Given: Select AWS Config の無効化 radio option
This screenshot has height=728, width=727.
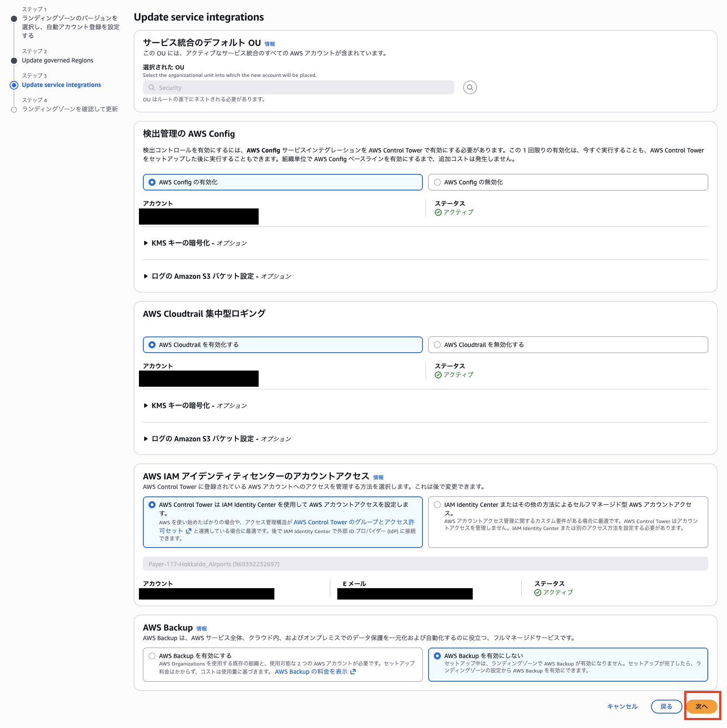Looking at the screenshot, I should [x=568, y=182].
